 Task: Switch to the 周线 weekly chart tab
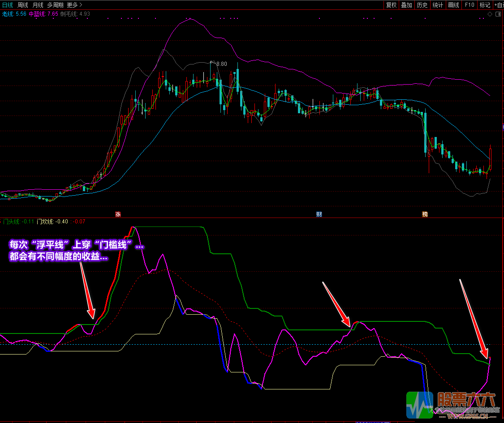(x=23, y=5)
